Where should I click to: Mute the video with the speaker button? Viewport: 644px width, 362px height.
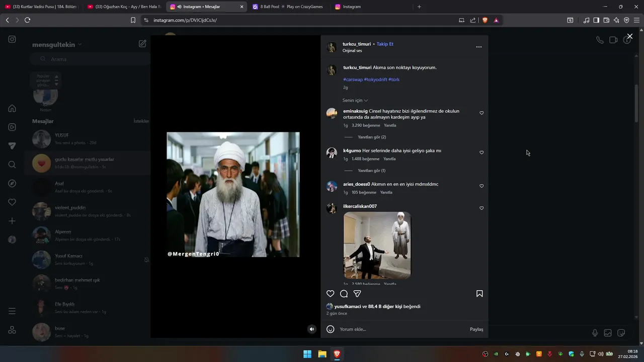coord(312,329)
